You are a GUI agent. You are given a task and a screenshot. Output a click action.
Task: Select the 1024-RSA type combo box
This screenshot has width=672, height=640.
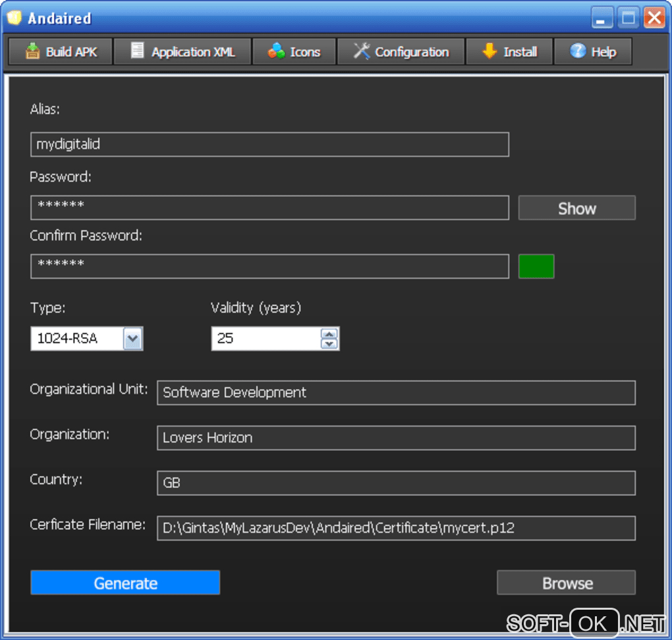click(x=86, y=339)
